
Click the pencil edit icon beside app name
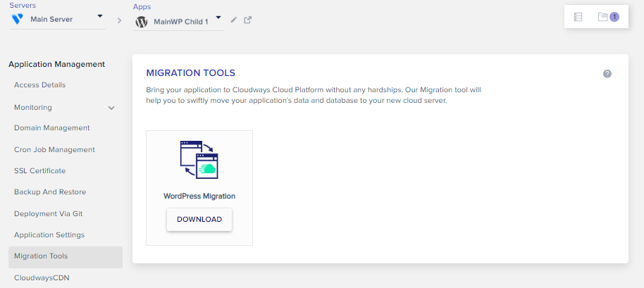pyautogui.click(x=234, y=20)
